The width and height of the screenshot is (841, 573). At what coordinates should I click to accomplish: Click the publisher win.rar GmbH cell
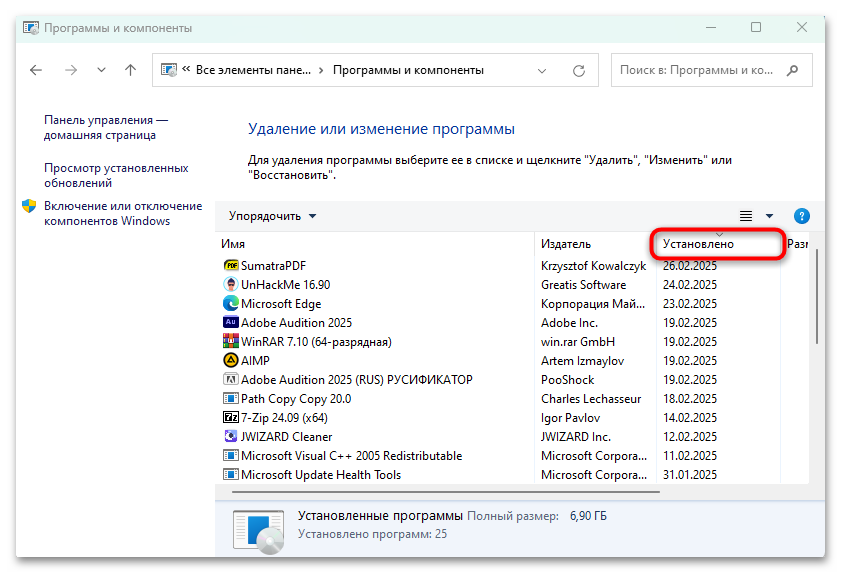[578, 342]
